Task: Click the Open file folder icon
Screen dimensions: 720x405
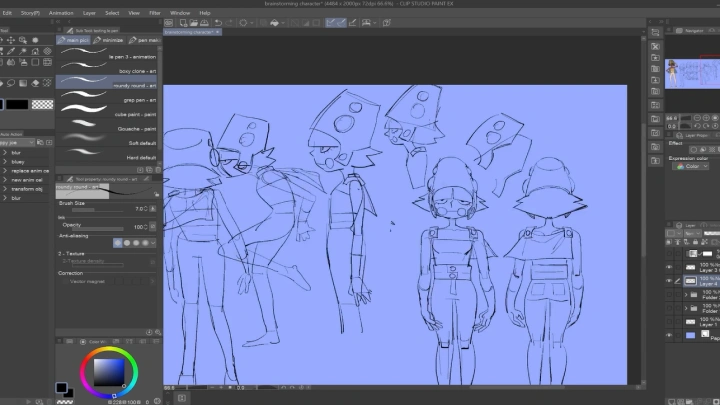Action: point(194,22)
